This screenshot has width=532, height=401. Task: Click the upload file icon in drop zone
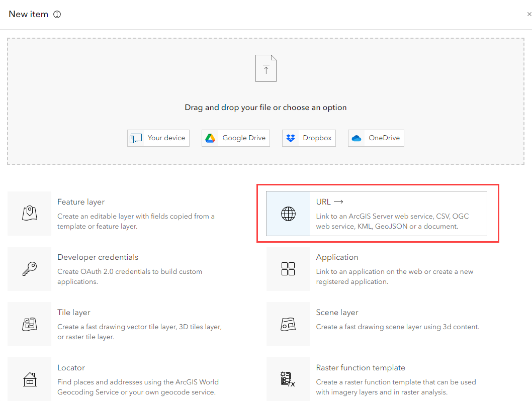point(266,69)
